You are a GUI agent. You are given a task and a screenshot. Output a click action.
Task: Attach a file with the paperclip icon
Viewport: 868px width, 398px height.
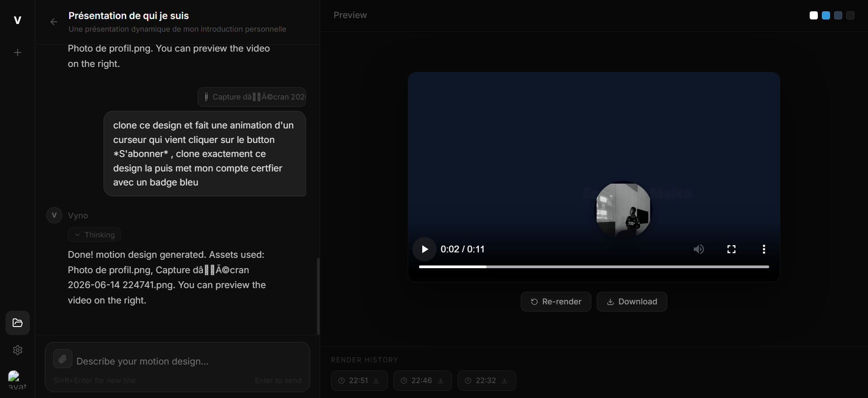coord(63,359)
